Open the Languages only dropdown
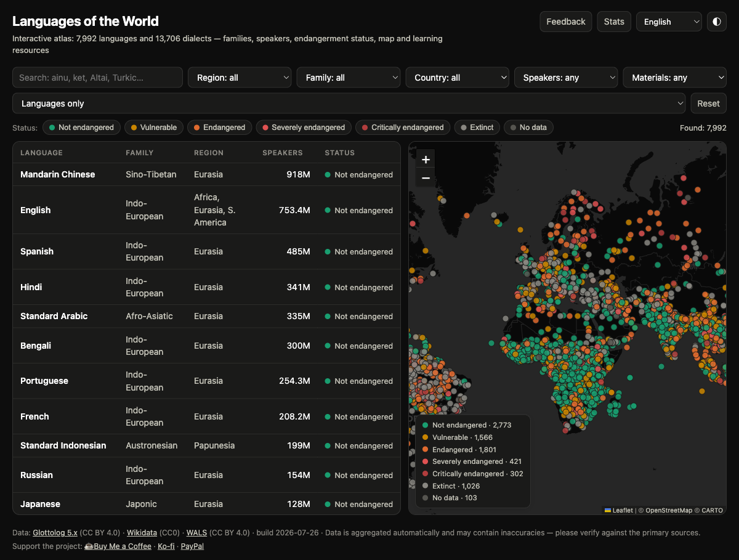This screenshot has width=739, height=560. 349,103
